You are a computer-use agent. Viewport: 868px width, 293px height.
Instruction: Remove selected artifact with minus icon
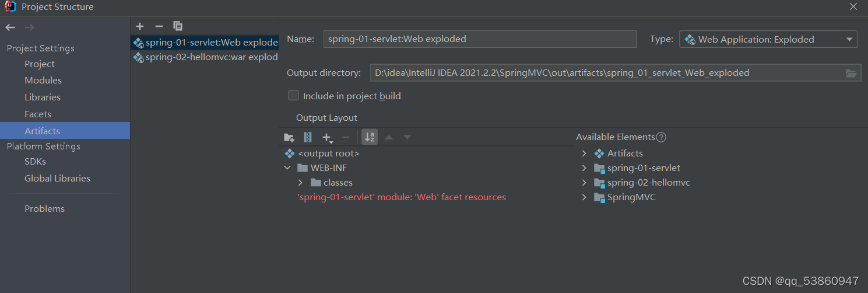(159, 26)
